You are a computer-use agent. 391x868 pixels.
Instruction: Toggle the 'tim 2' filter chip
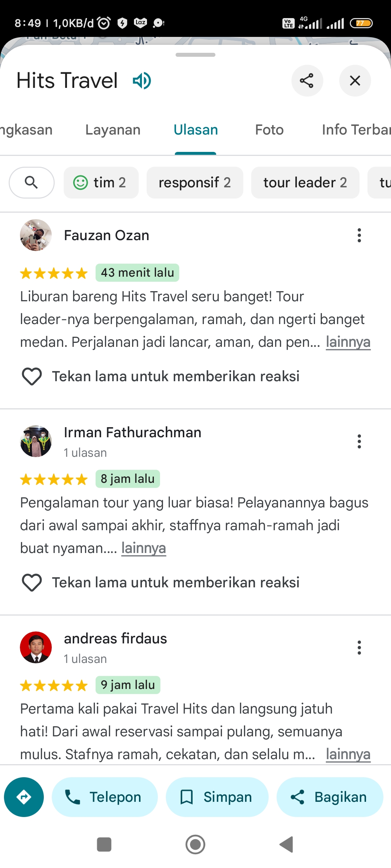[x=101, y=183]
